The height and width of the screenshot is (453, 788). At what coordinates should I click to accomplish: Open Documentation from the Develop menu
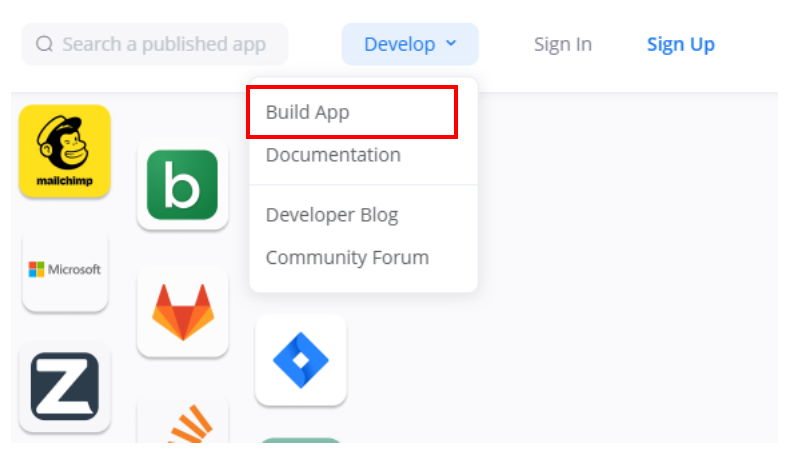[333, 155]
